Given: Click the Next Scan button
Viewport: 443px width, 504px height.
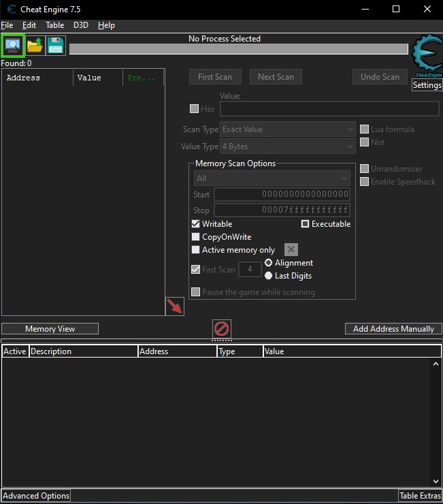Looking at the screenshot, I should point(276,77).
